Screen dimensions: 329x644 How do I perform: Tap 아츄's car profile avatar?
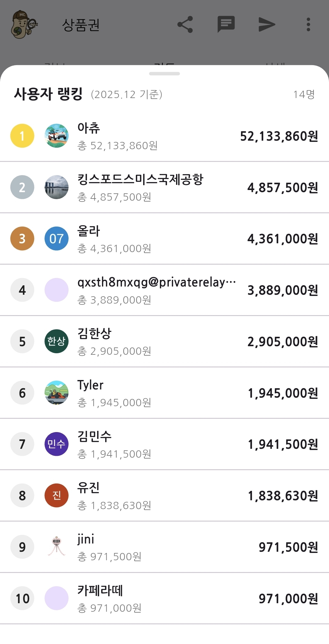[57, 136]
